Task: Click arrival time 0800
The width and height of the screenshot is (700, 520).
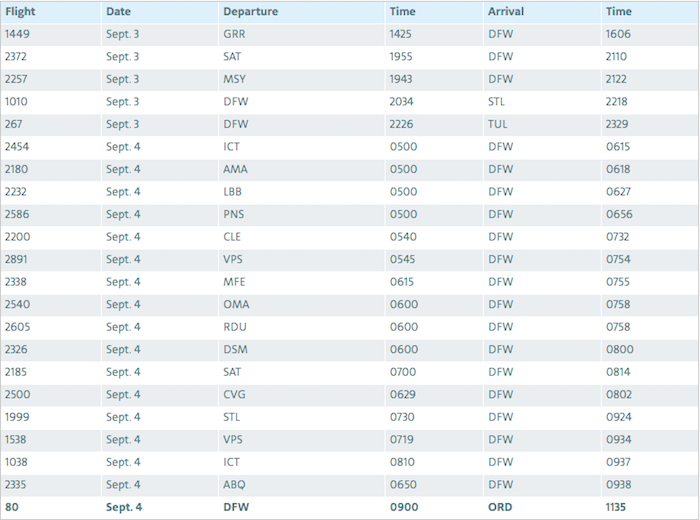Action: coord(620,349)
